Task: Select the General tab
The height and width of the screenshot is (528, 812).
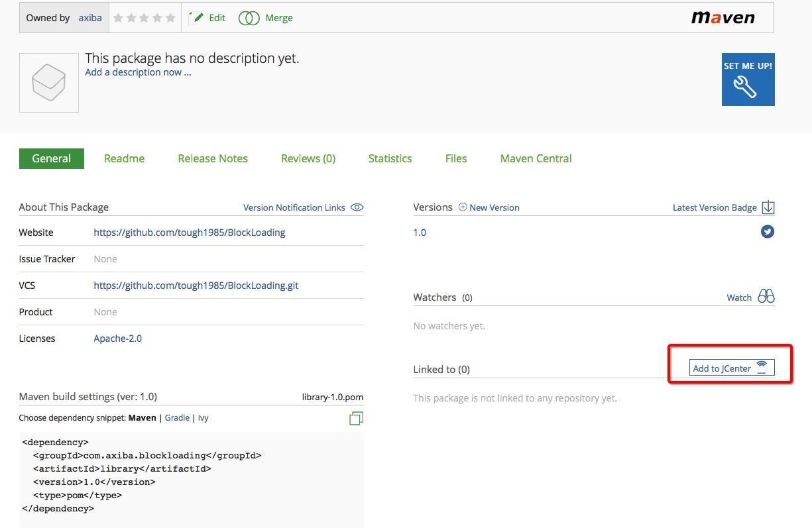Action: tap(52, 158)
